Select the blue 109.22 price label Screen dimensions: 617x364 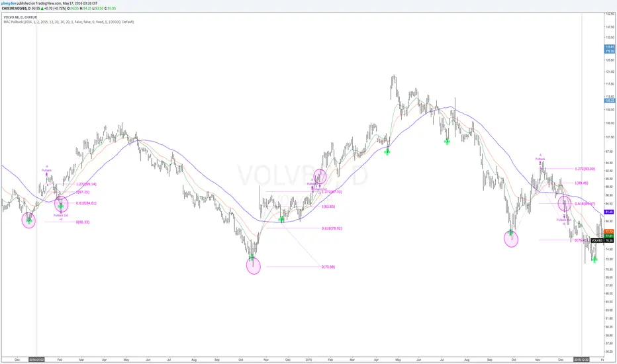tap(609, 101)
